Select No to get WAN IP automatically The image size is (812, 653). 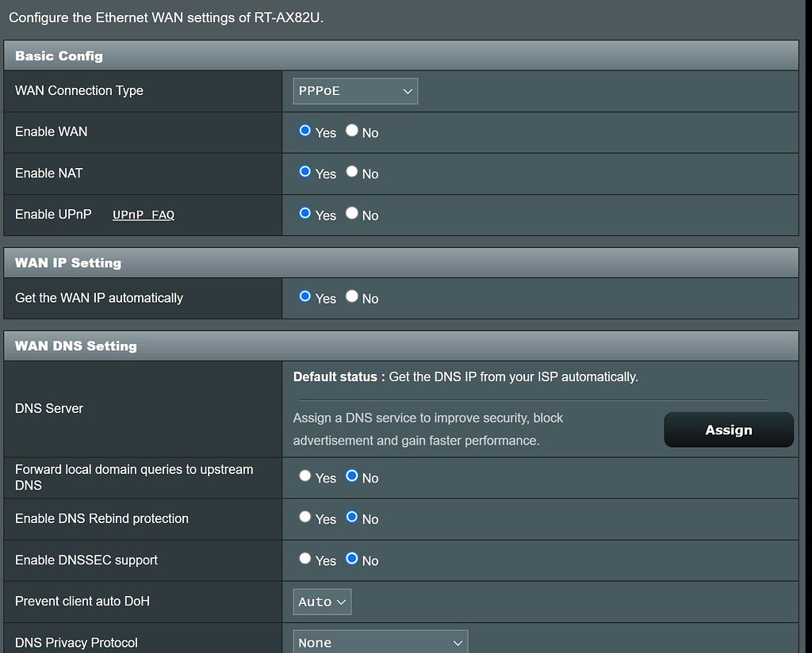pyautogui.click(x=351, y=296)
